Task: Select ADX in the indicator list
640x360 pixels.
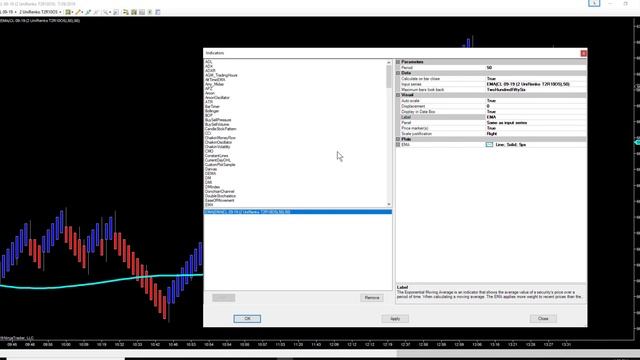Action: point(209,66)
